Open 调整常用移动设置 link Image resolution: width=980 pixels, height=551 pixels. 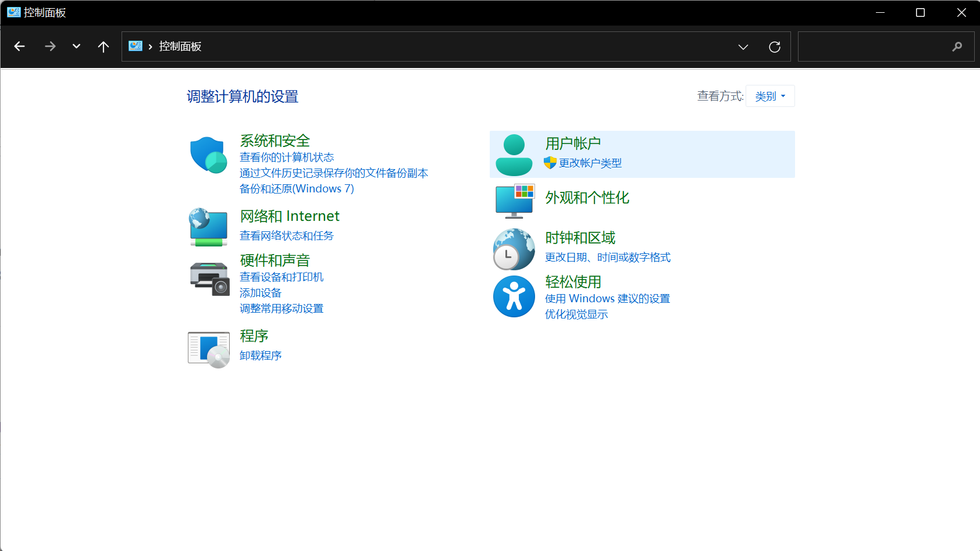281,309
